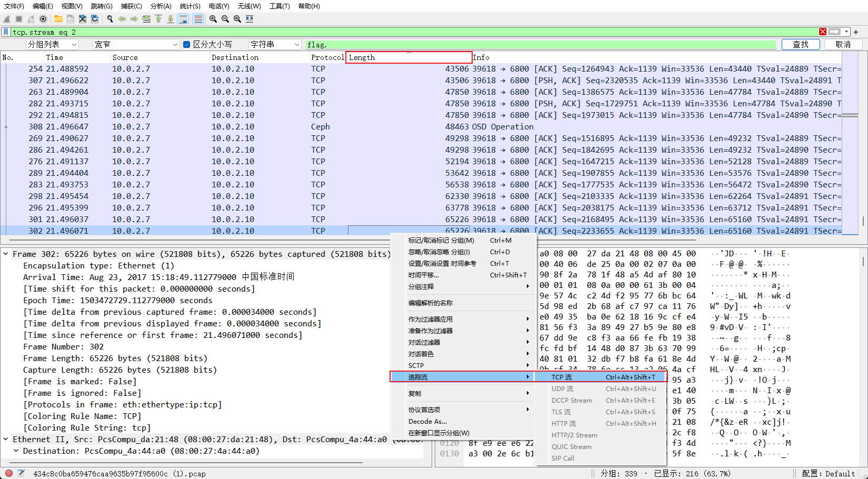868x479 pixels.
Task: Select 标记/取消标记 分组(M) menu entry
Action: coord(463,241)
